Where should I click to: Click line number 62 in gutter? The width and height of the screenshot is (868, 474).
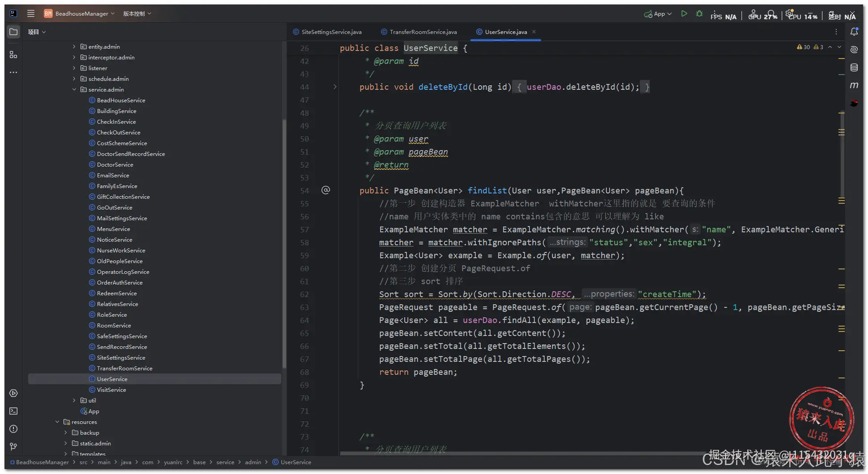click(x=304, y=294)
